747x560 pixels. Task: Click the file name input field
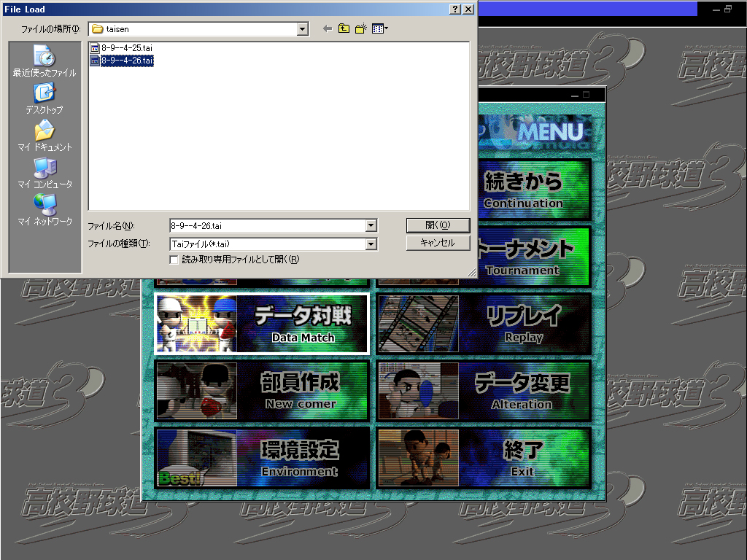(268, 226)
